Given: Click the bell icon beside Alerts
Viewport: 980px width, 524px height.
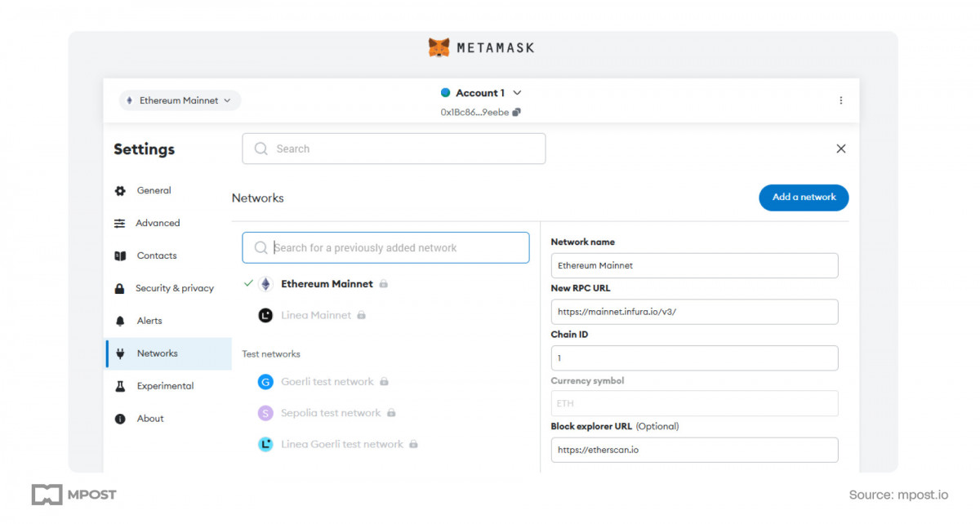Looking at the screenshot, I should point(120,321).
